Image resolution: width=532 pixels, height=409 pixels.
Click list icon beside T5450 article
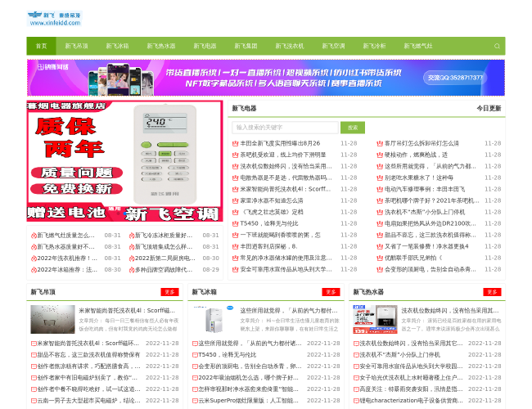point(196,355)
